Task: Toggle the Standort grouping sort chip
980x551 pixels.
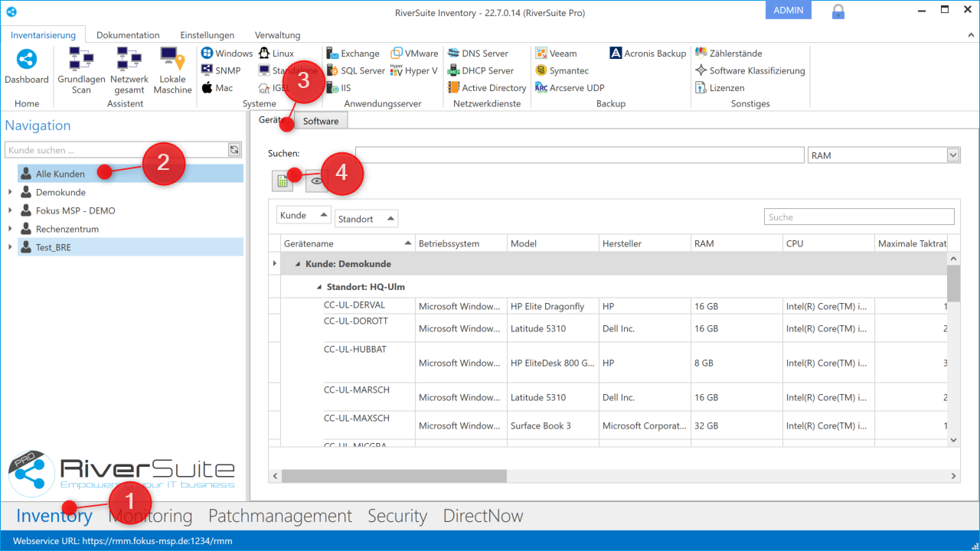Action: coord(366,219)
